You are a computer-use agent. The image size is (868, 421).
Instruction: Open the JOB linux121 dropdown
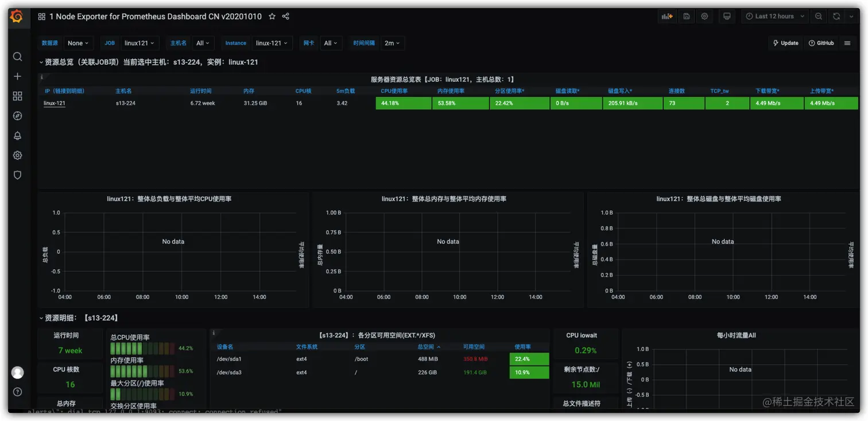click(139, 43)
